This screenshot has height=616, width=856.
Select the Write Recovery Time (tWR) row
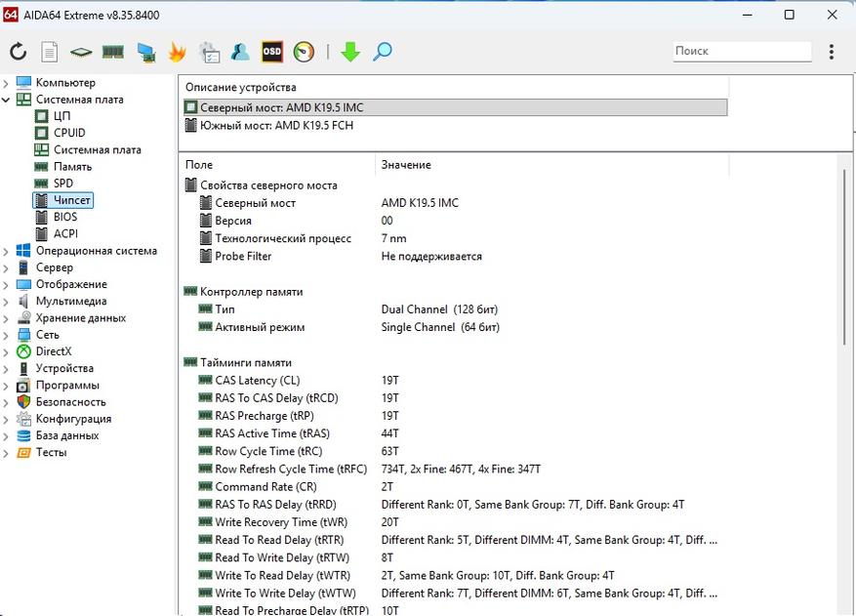pos(455,522)
